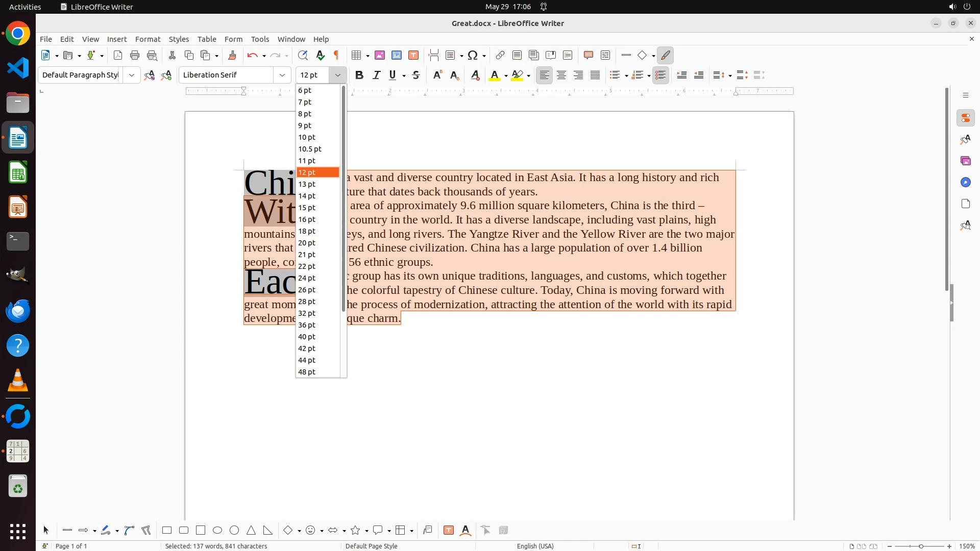Expand the Font Name dropdown arrow
Viewport: 980px width, 551px height.
tap(282, 75)
